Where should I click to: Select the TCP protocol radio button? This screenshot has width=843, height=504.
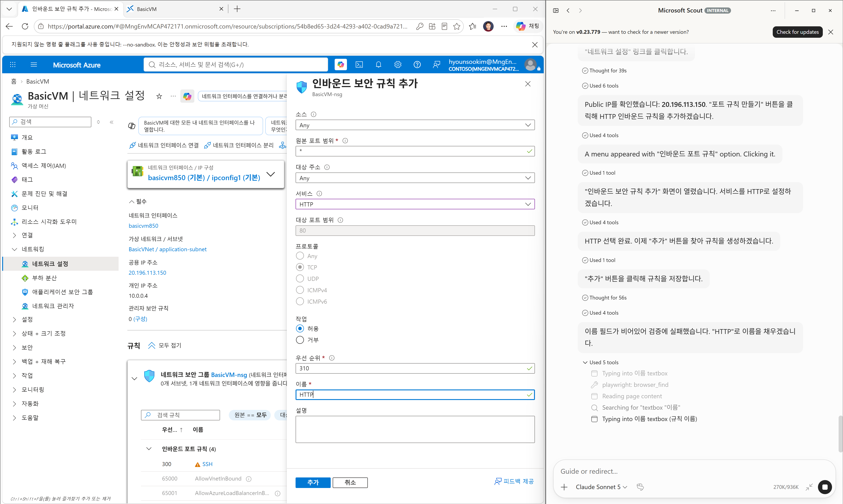coord(300,267)
